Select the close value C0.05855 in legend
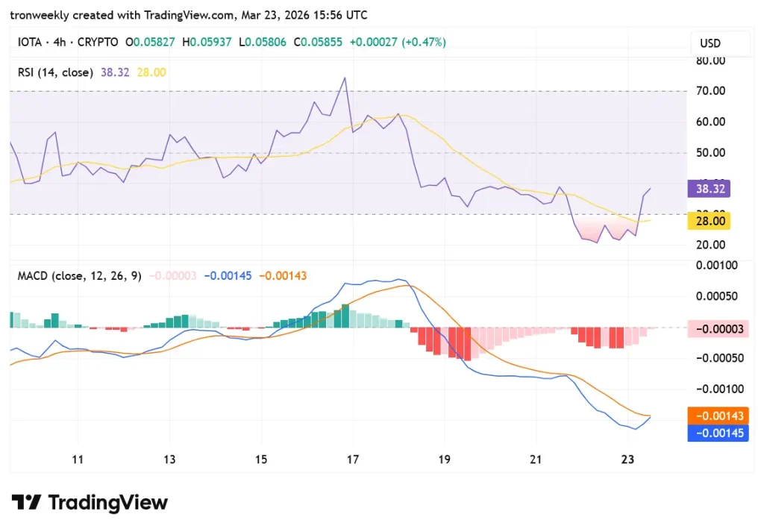 (x=319, y=43)
